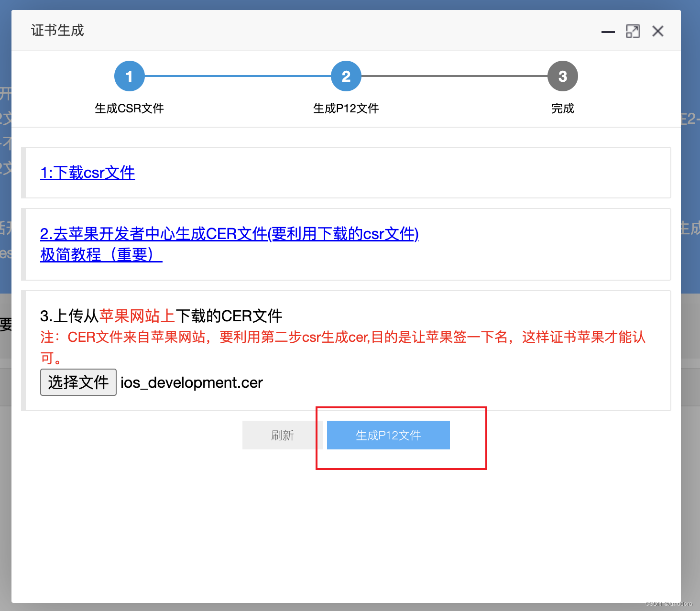
Task: Maximize the 证书生成 dialog
Action: coord(633,32)
